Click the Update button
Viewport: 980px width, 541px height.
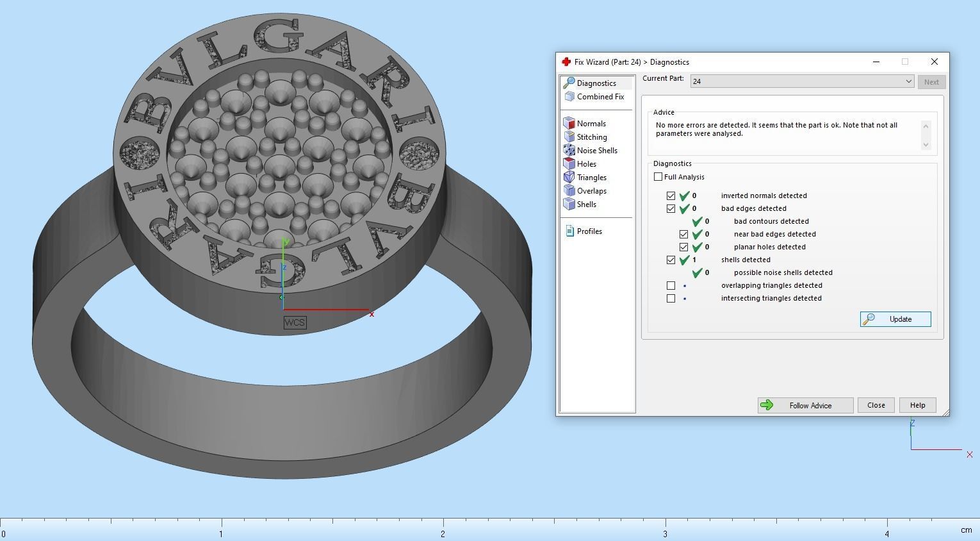[895, 319]
